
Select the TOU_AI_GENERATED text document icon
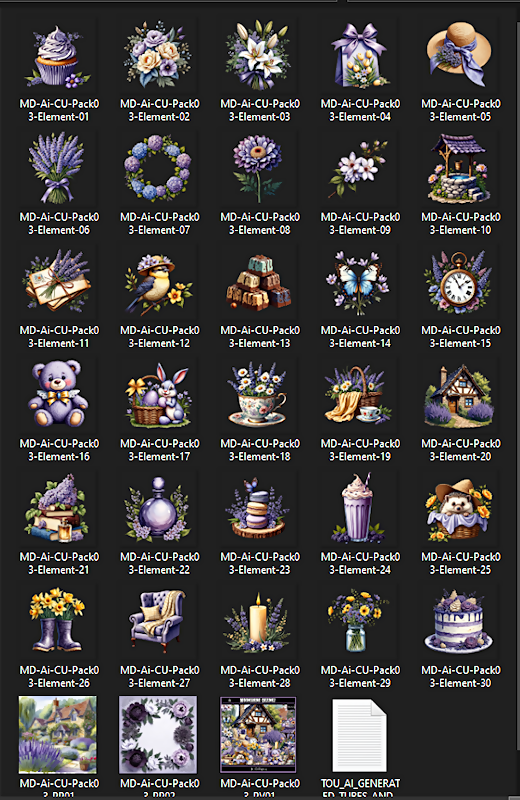(359, 735)
